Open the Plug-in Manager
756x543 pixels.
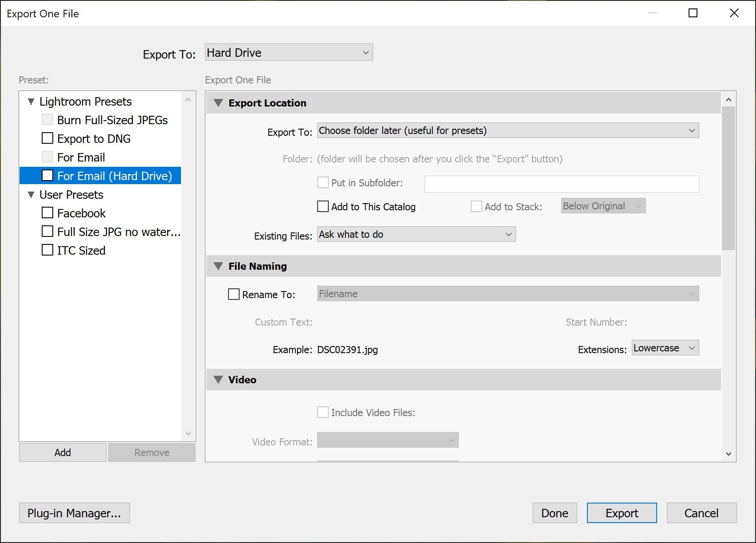pos(74,513)
